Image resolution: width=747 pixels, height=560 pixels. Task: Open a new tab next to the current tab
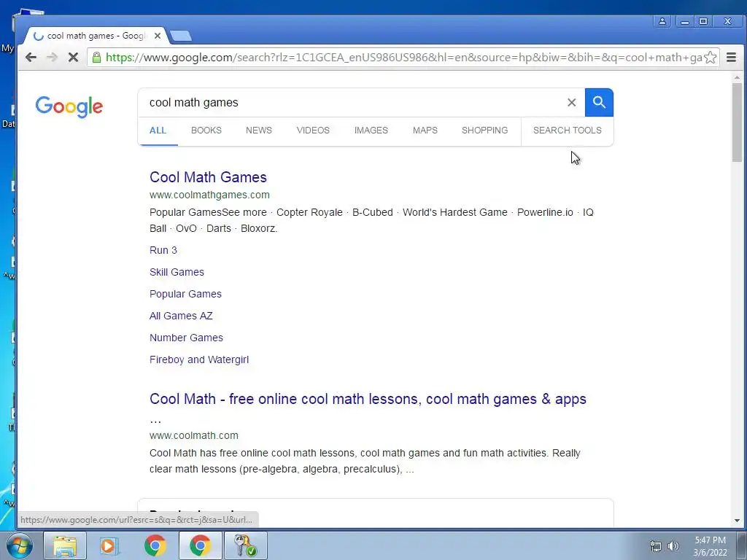tap(181, 36)
